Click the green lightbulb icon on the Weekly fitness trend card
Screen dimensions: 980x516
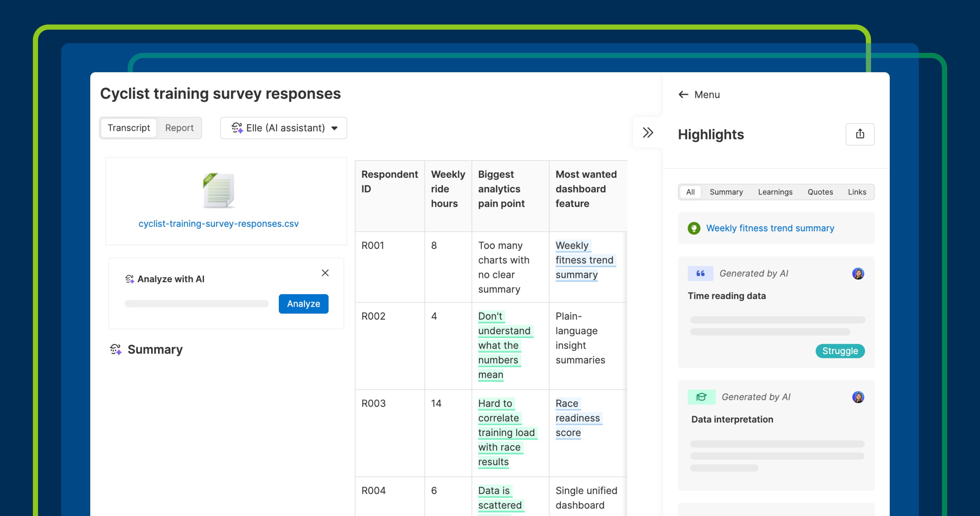(x=694, y=228)
